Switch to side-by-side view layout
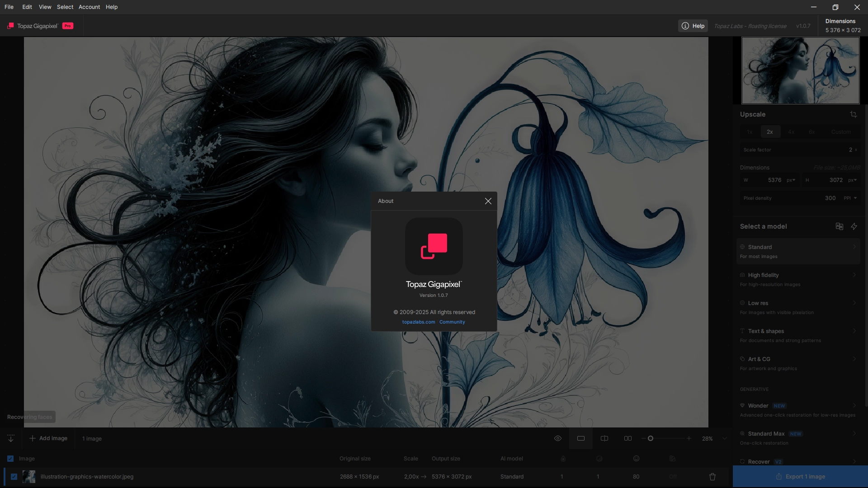The image size is (868, 488). (628, 438)
